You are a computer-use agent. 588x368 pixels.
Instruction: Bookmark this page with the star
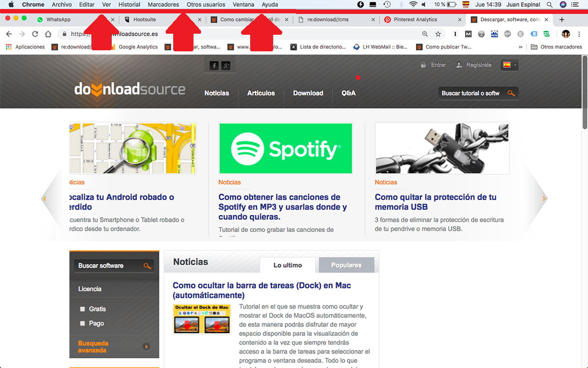click(x=438, y=34)
